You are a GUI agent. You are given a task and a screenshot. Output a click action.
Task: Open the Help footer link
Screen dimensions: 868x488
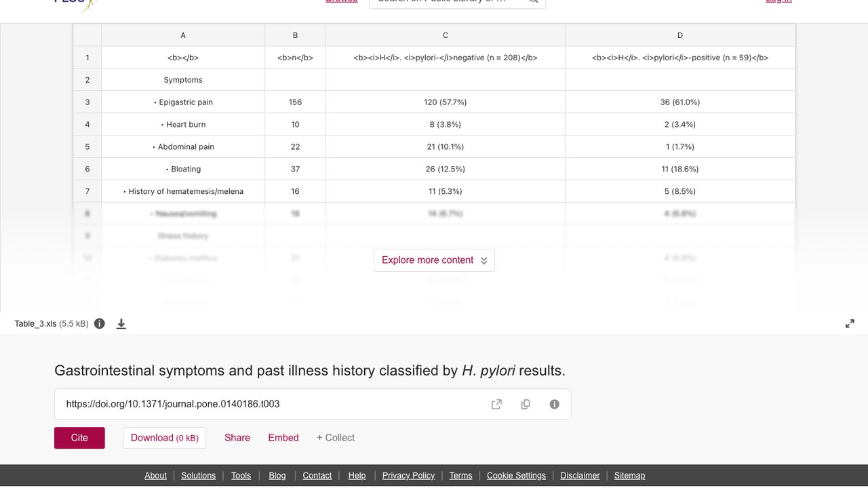(x=357, y=476)
